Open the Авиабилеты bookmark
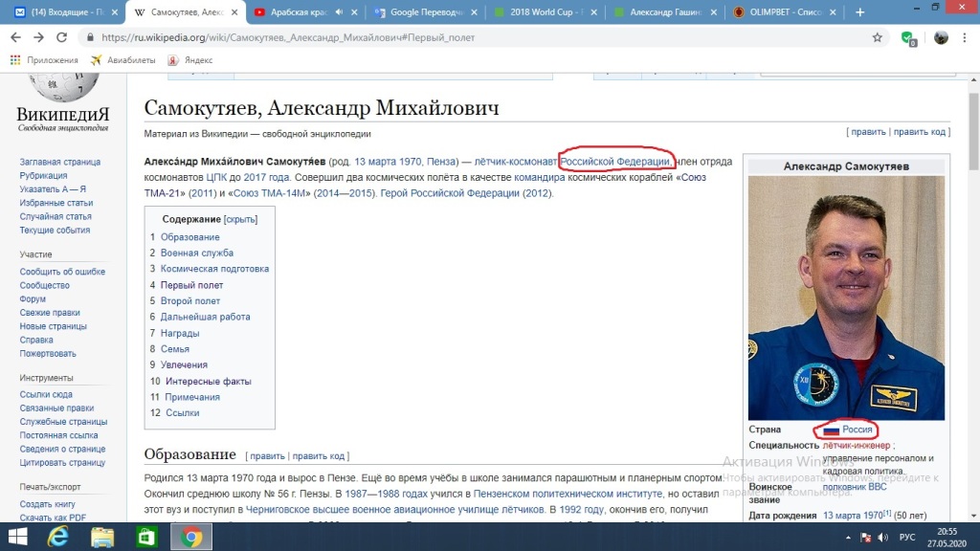Screen dimensions: 980x551 123,60
